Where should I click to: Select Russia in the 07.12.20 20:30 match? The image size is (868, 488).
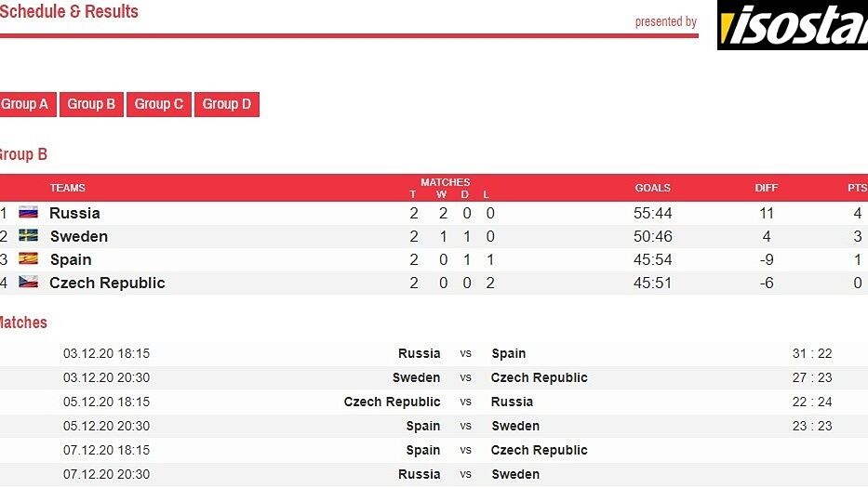pyautogui.click(x=419, y=474)
